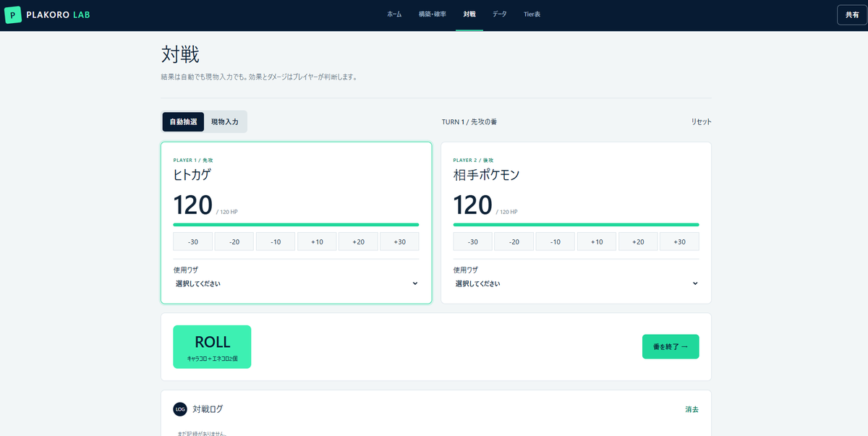Click ヒトカゲ green HP bar
Viewport: 868px width, 436px height.
tap(296, 225)
